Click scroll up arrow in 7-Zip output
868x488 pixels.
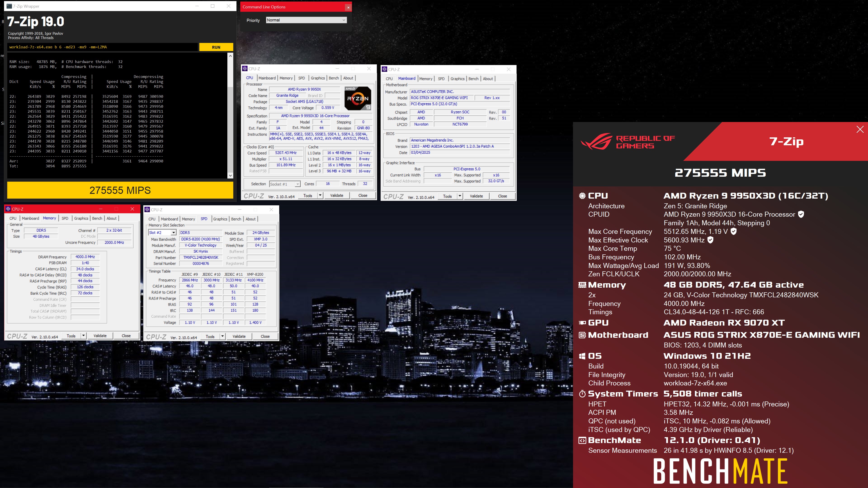point(231,56)
